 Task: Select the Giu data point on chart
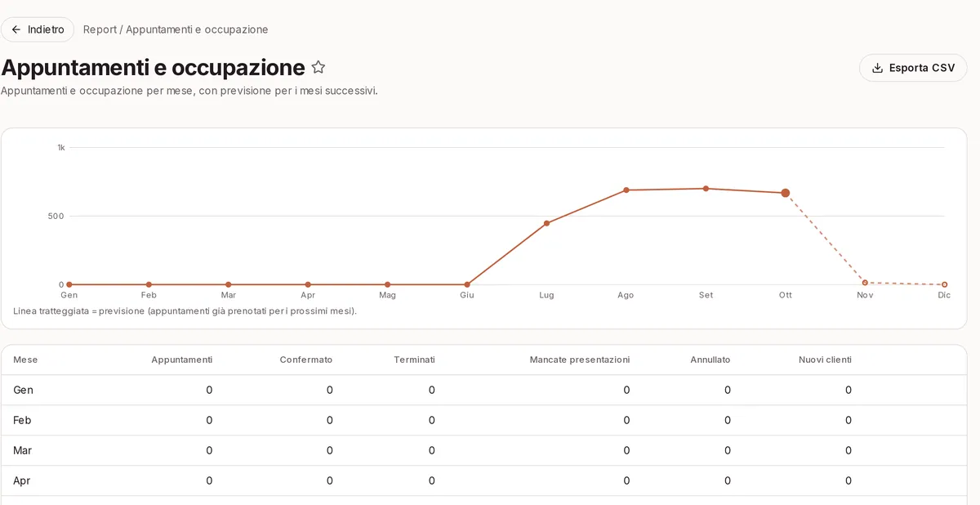(467, 284)
